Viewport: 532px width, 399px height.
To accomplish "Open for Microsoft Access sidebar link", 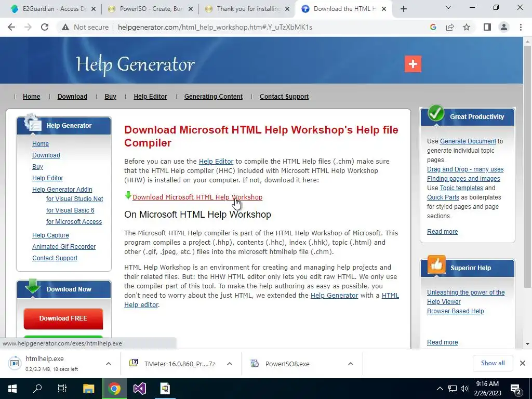I will [x=74, y=221].
